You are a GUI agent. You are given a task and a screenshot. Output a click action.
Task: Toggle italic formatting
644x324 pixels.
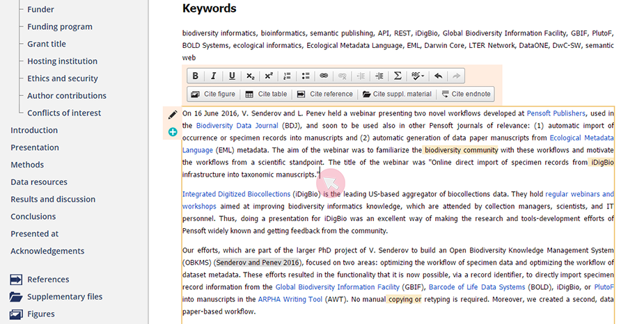pyautogui.click(x=214, y=76)
